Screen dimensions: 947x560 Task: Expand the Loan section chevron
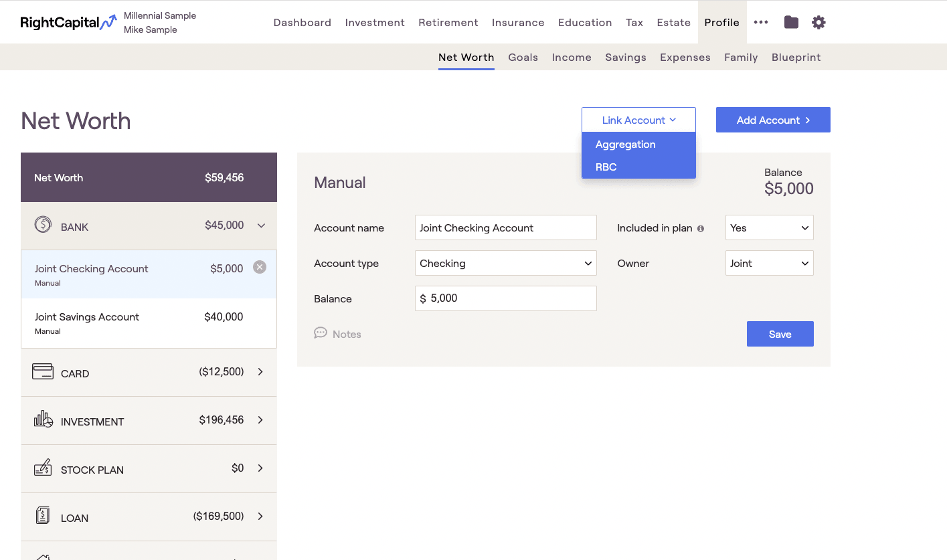(x=260, y=516)
